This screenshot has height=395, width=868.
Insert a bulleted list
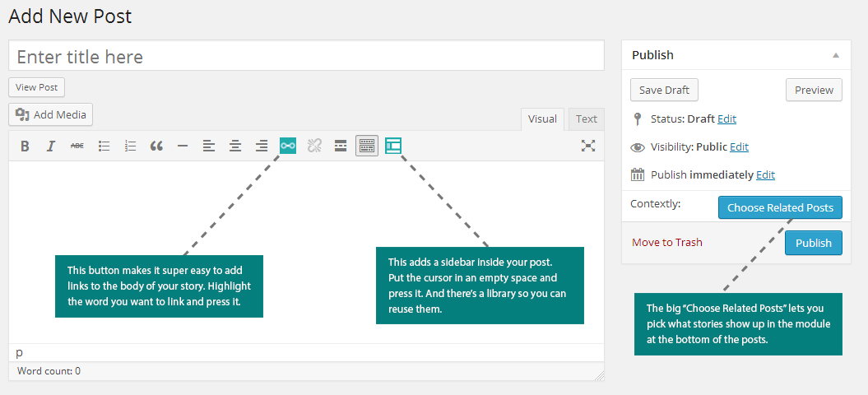pyautogui.click(x=104, y=146)
